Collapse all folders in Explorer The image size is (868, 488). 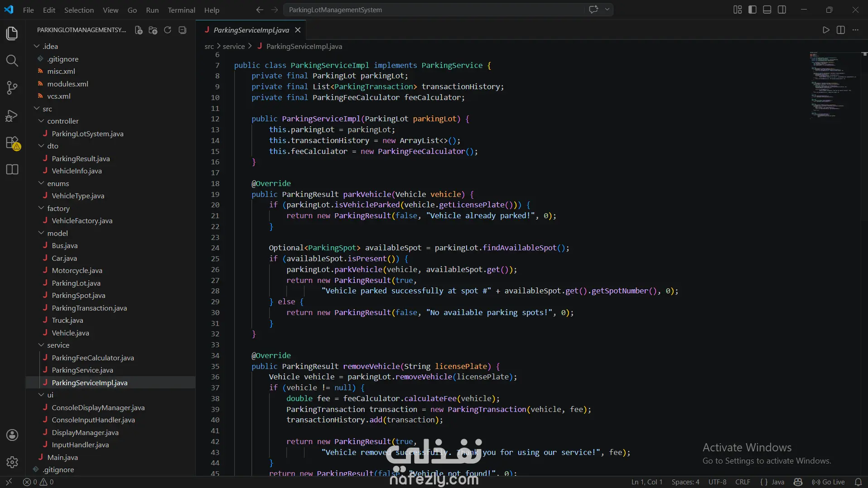[x=182, y=30]
